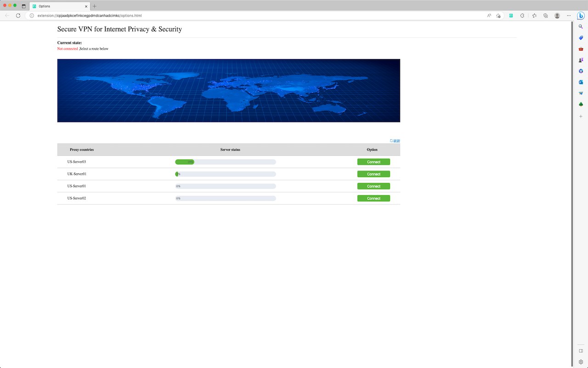The width and height of the screenshot is (588, 368).
Task: Click the Option column header
Action: [372, 149]
